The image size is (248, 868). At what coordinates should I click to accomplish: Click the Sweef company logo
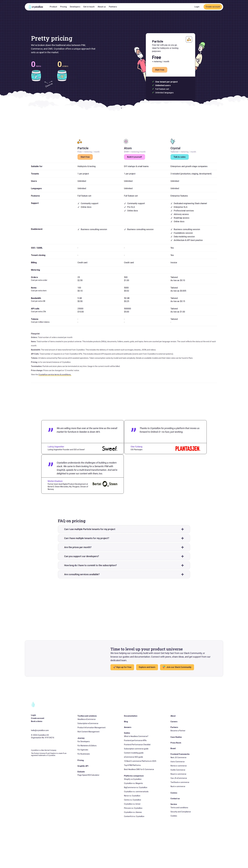coord(110,449)
